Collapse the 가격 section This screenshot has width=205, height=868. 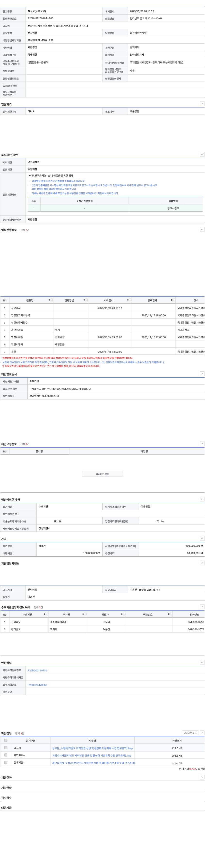tap(202, 539)
